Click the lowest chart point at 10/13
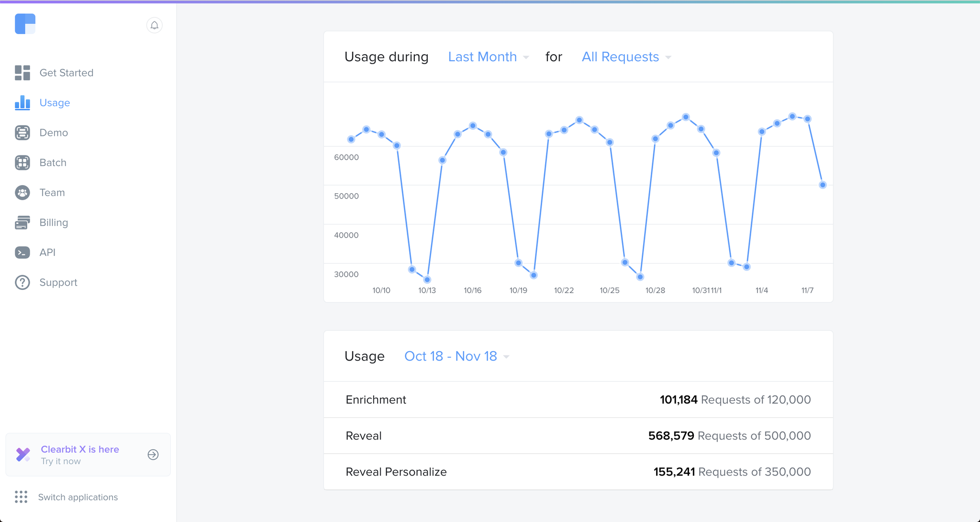This screenshot has width=980, height=522. (x=427, y=279)
